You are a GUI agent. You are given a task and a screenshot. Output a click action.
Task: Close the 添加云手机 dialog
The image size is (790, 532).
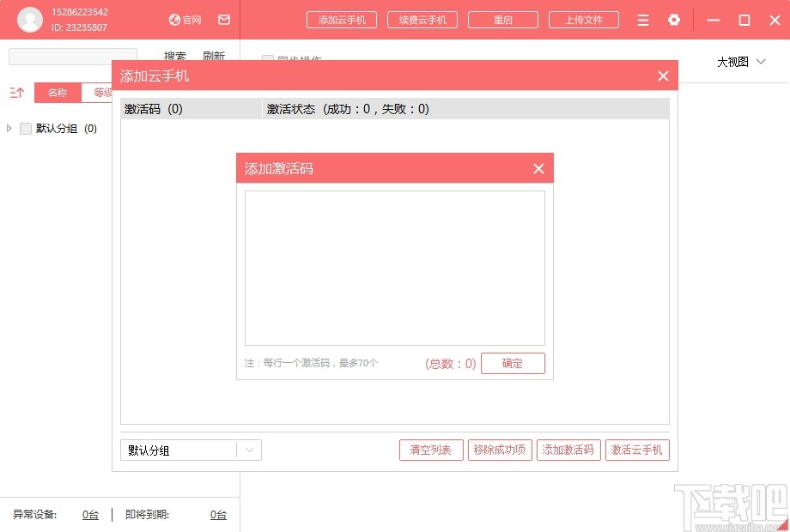[x=663, y=76]
